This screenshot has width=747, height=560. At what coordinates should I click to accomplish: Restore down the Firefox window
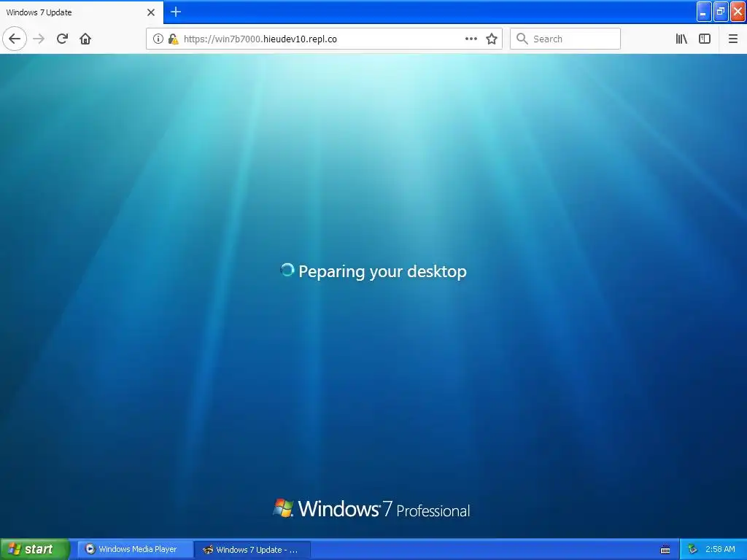tap(720, 12)
